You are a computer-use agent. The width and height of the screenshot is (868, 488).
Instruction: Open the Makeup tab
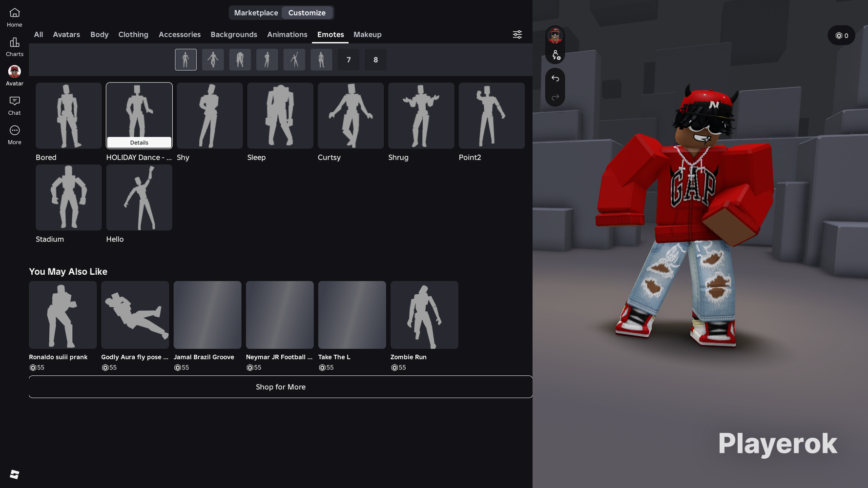click(x=368, y=35)
